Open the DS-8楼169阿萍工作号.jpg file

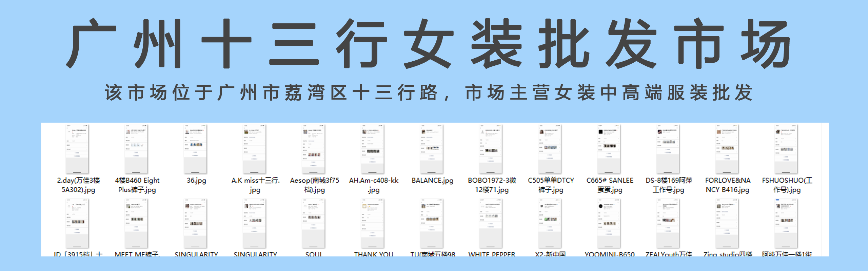click(668, 149)
